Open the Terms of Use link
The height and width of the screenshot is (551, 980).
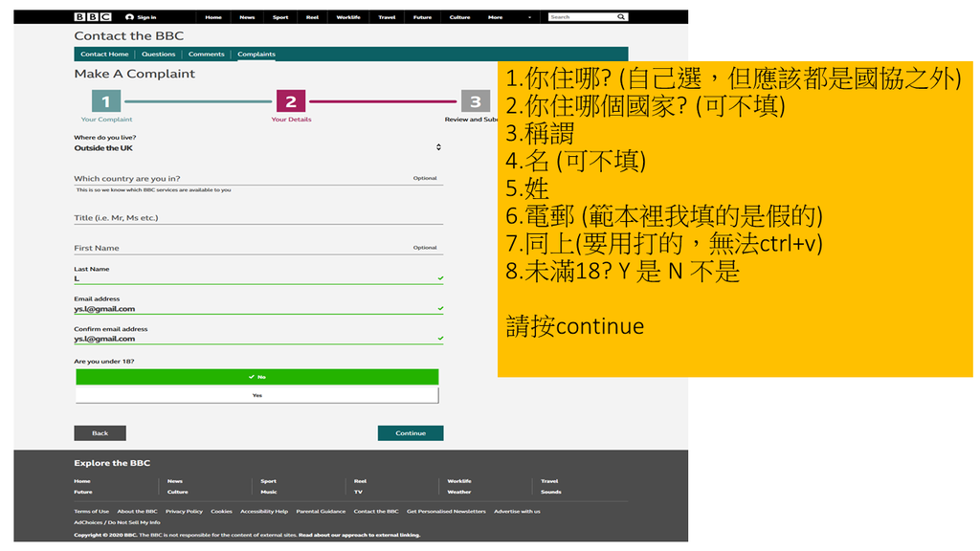[x=91, y=511]
